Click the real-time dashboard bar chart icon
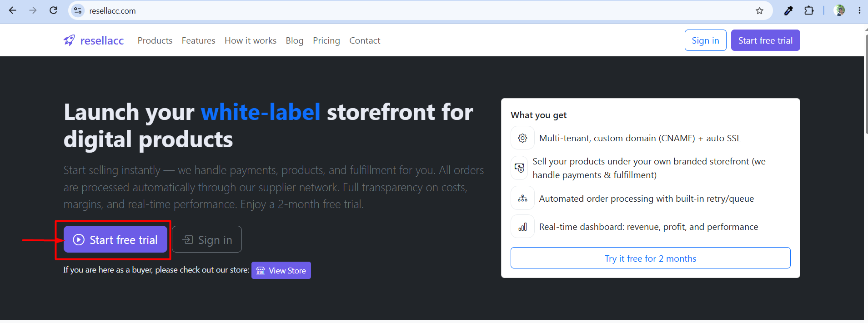 pyautogui.click(x=522, y=227)
